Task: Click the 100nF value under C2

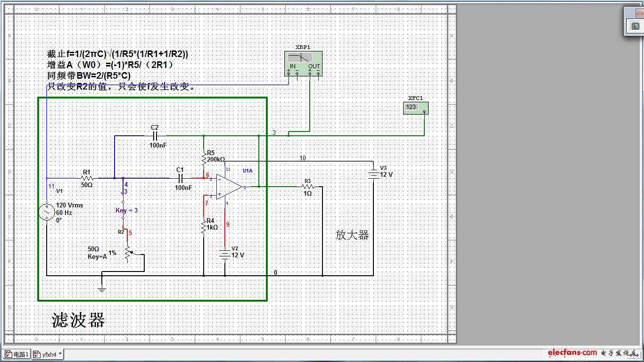Action: click(x=158, y=146)
